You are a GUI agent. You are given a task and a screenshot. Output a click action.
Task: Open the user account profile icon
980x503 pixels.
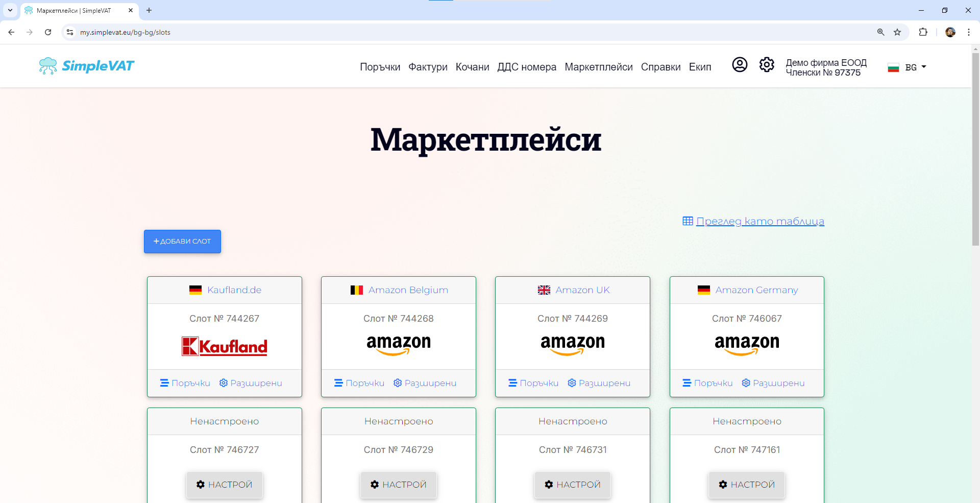(740, 65)
